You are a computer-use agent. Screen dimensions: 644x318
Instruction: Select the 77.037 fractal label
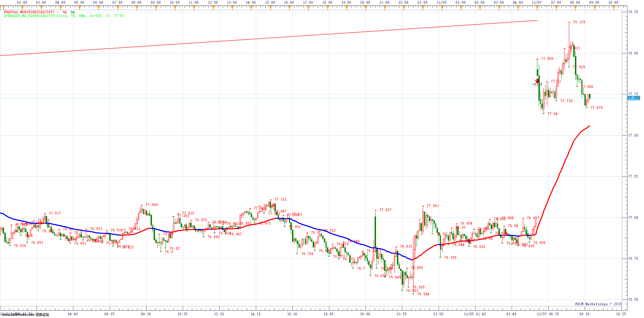point(385,210)
